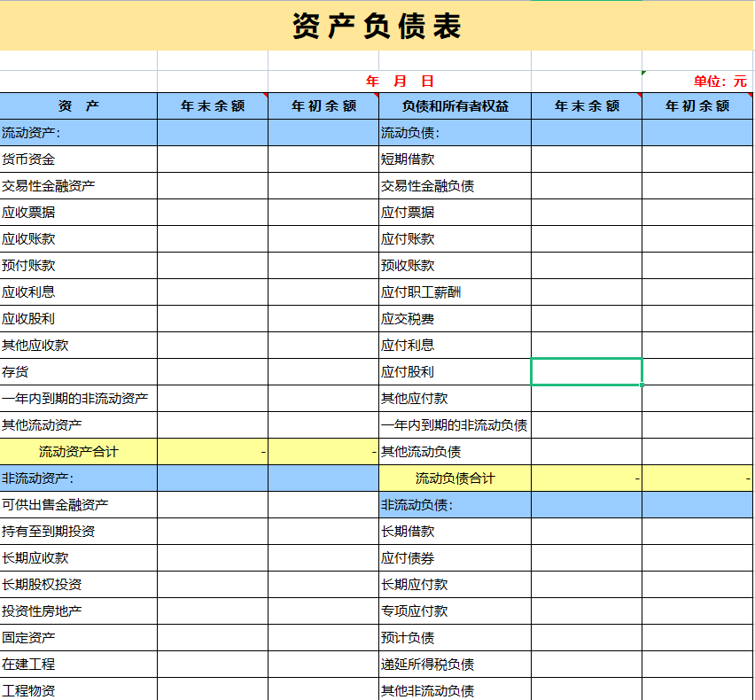
Task: Click the 负债和所有者权益 column header
Action: coord(454,105)
